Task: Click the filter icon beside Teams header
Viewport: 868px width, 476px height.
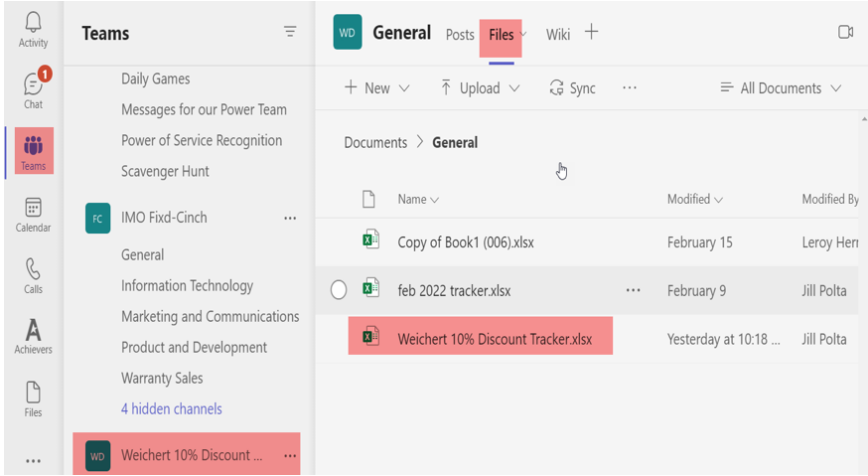Action: coord(290,32)
